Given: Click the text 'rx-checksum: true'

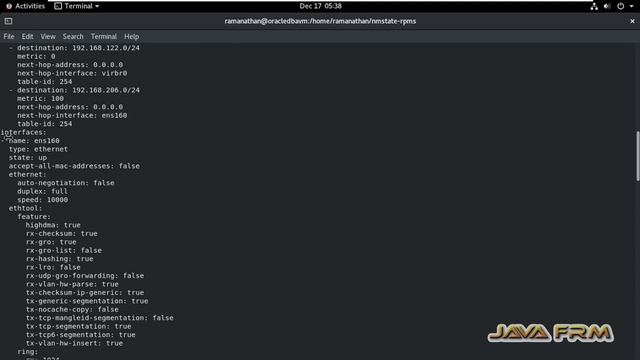Looking at the screenshot, I should pyautogui.click(x=62, y=233).
